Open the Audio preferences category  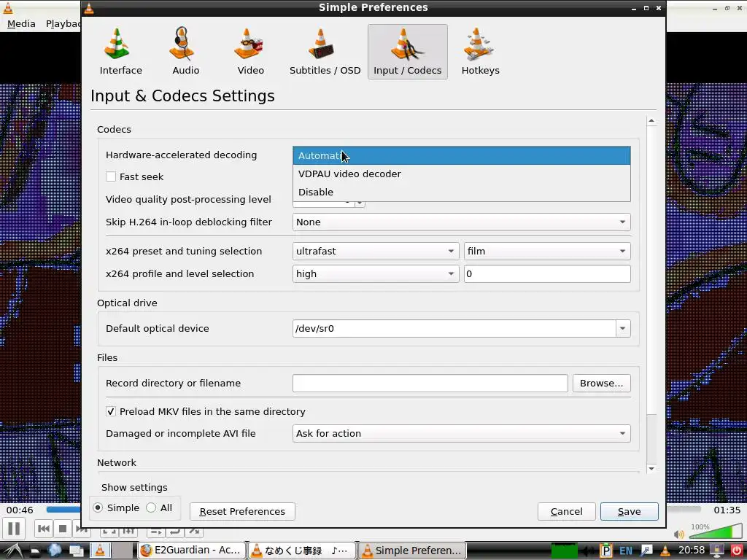click(186, 52)
